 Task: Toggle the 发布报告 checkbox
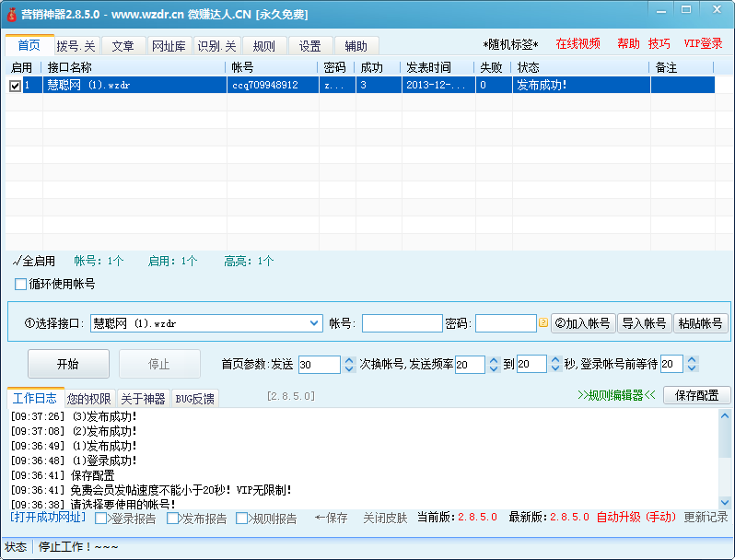click(173, 519)
